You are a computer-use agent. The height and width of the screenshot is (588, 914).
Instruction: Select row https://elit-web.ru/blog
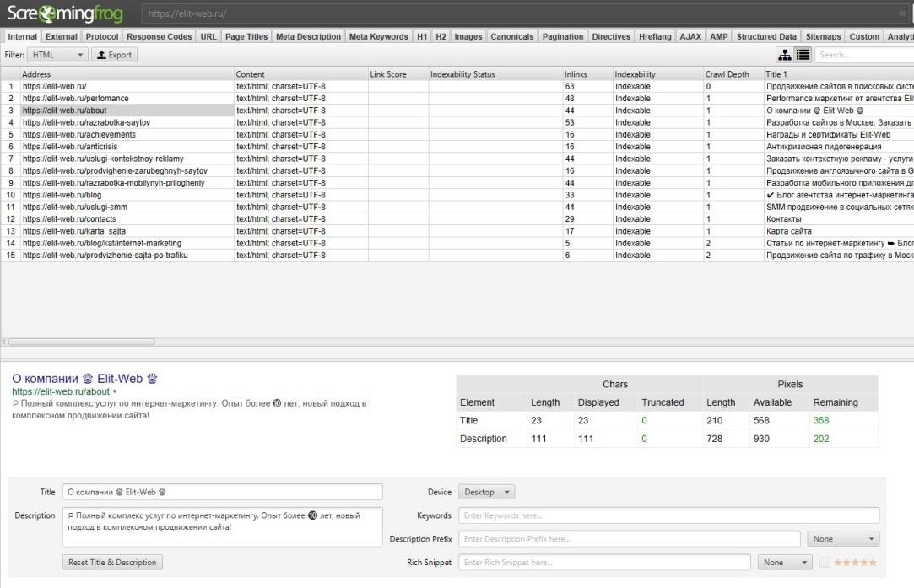pyautogui.click(x=457, y=195)
